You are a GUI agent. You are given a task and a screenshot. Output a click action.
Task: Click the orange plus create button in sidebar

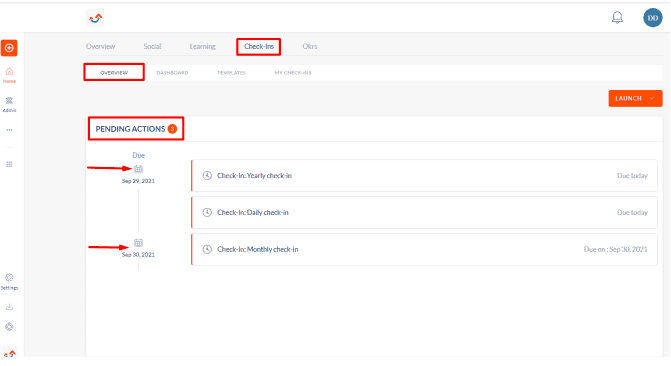point(9,48)
